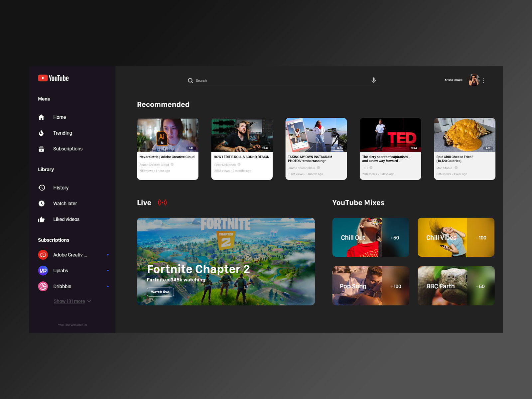
Task: Click the 'TAKING MY OWN INSTAGRAM PHOTOS' title
Action: tap(310, 159)
